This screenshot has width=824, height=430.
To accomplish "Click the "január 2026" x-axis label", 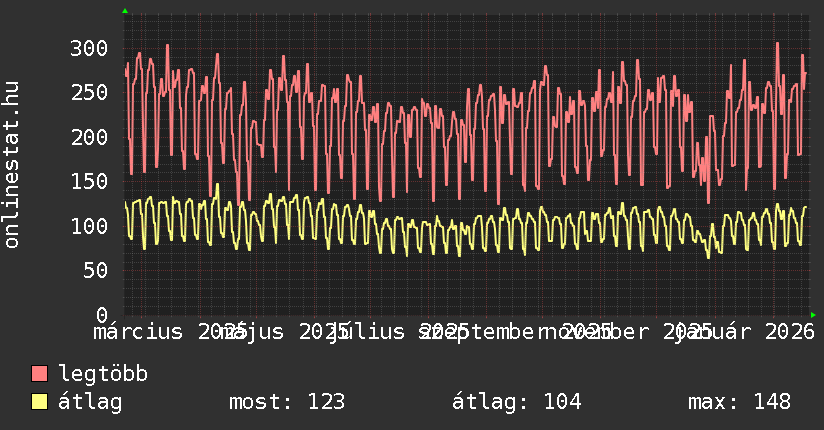I will [746, 331].
